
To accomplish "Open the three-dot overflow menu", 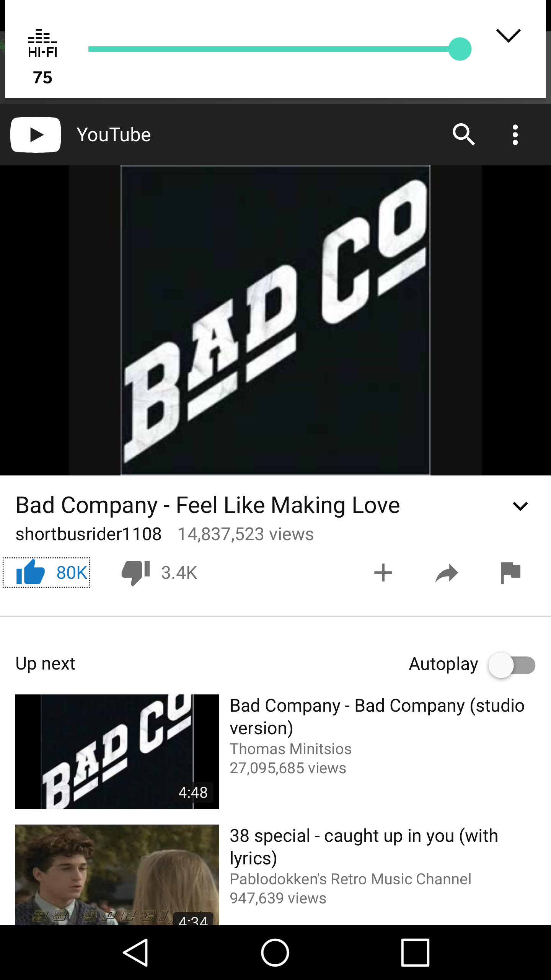I will [x=515, y=135].
